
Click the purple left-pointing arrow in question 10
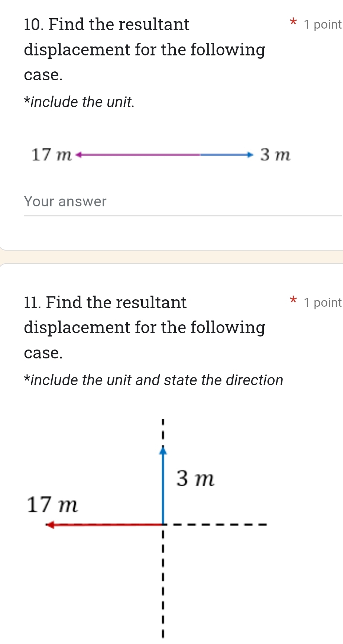click(x=137, y=154)
